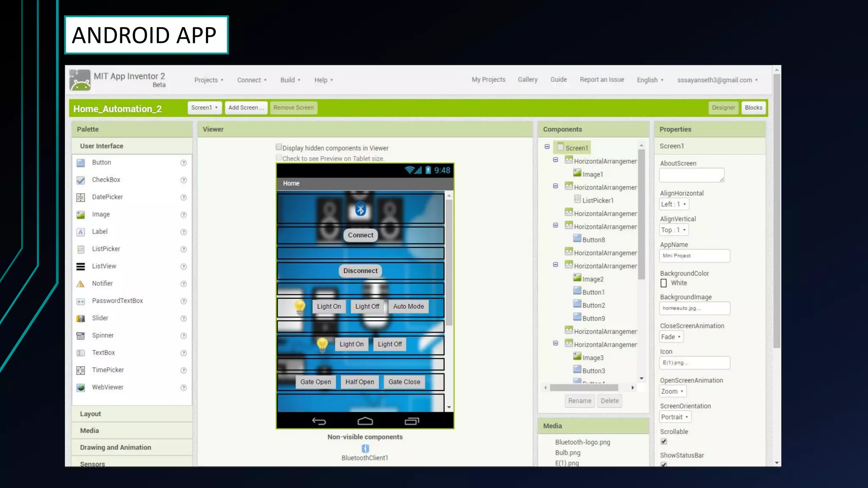
Task: Toggle the Scrollable property checkbox
Action: [664, 441]
